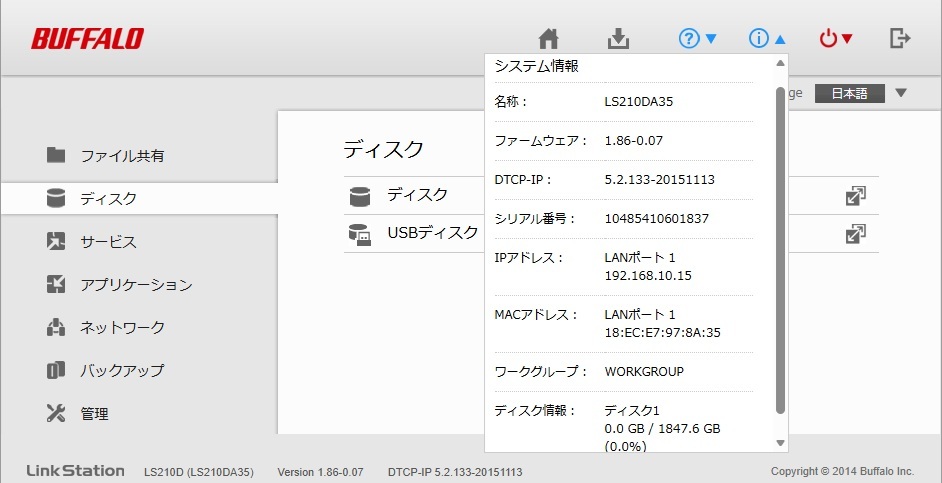Viewport: 942px width, 483px height.
Task: Click the WORKGROUP value
Action: pos(644,372)
